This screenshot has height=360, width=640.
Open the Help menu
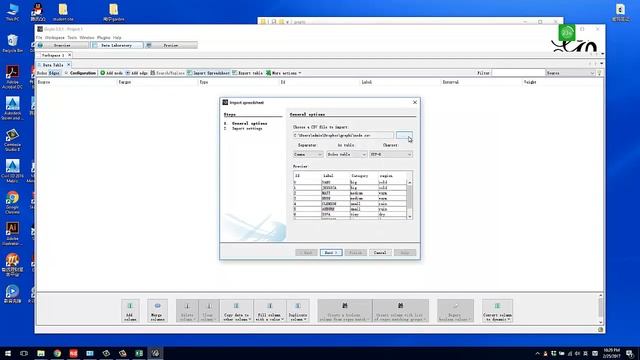click(x=117, y=38)
